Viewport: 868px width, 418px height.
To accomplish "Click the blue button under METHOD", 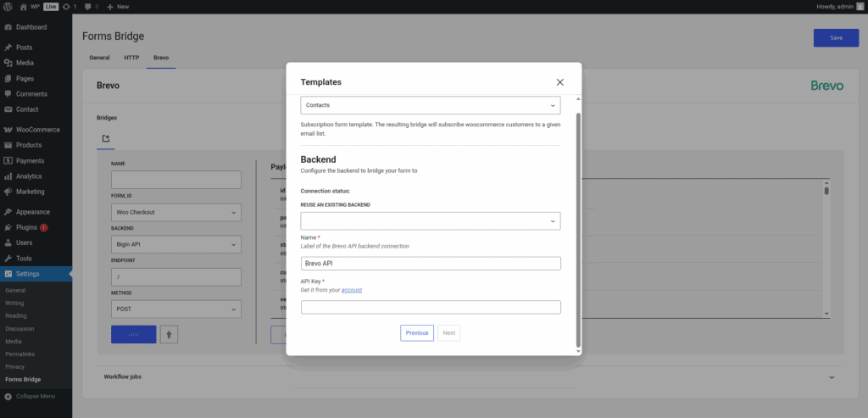I will (133, 334).
